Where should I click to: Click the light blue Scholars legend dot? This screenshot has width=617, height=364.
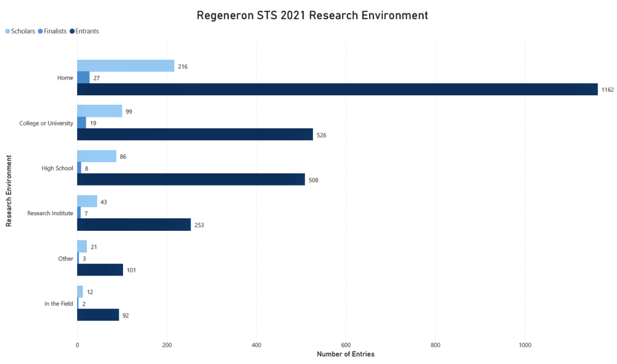8,31
